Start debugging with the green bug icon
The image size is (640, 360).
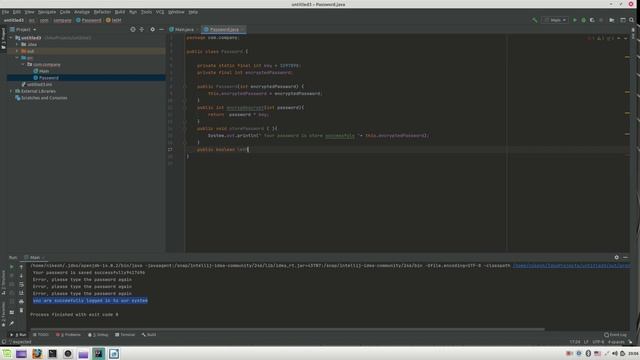pyautogui.click(x=583, y=20)
